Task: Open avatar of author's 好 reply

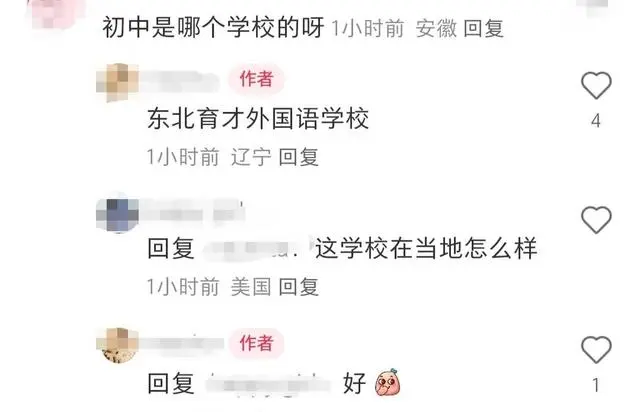Action: [x=118, y=345]
